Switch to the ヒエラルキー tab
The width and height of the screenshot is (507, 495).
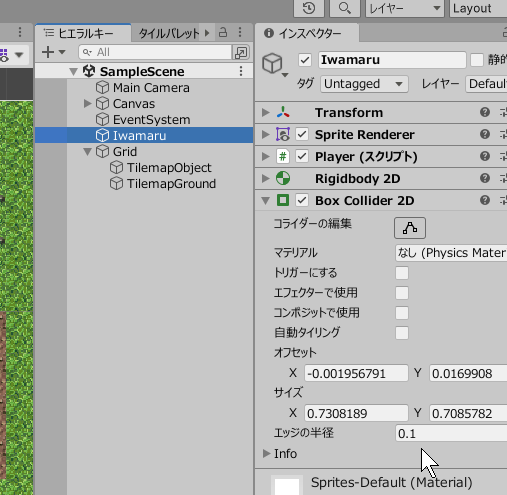click(83, 33)
